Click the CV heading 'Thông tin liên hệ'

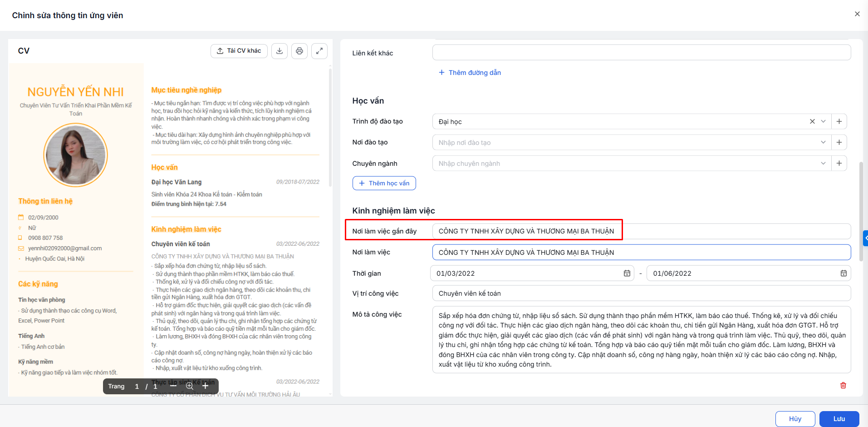tap(45, 201)
